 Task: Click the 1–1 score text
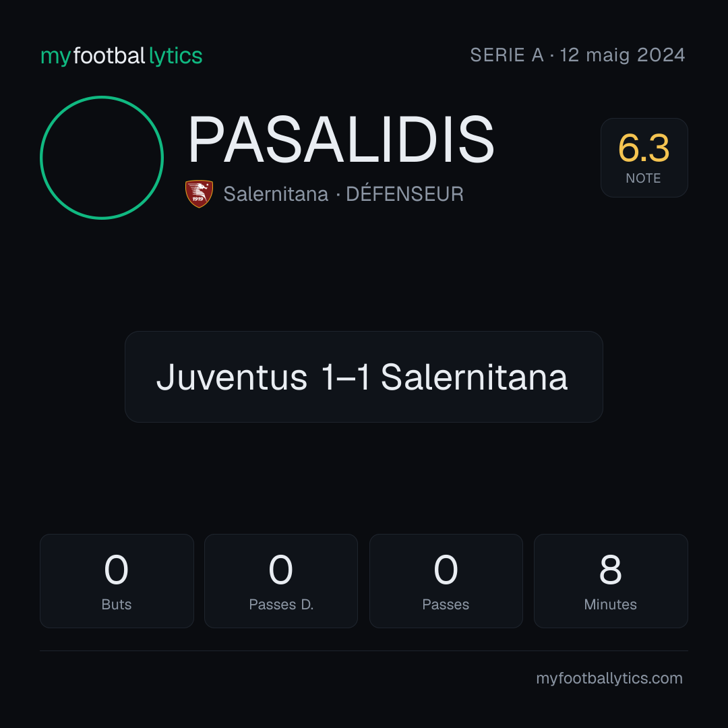click(x=345, y=377)
